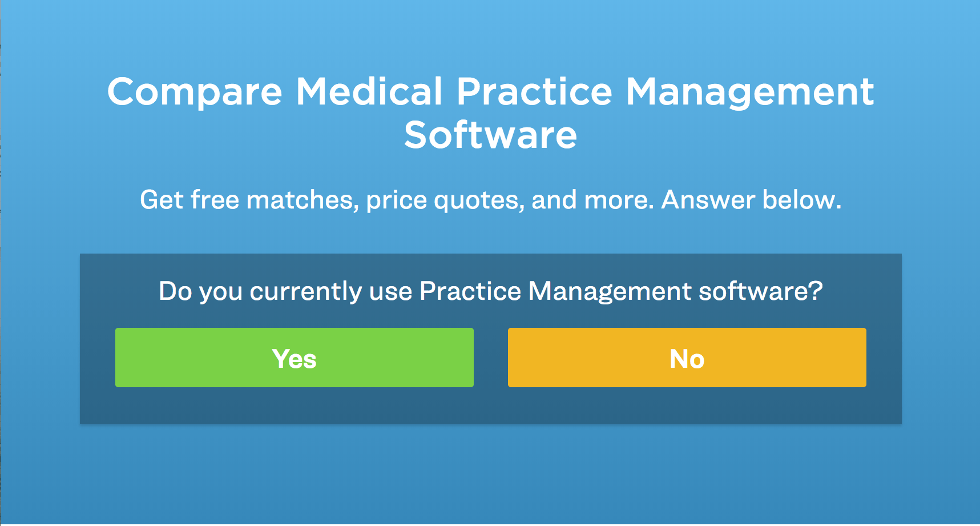This screenshot has width=980, height=526.
Task: Click the word 'Compare' in the heading
Action: 195,93
